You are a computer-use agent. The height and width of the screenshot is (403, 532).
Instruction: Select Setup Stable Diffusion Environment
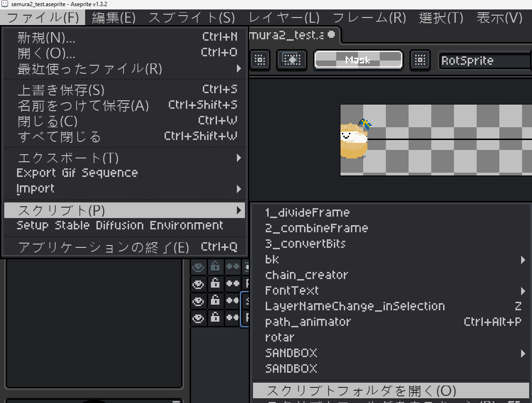(124, 226)
